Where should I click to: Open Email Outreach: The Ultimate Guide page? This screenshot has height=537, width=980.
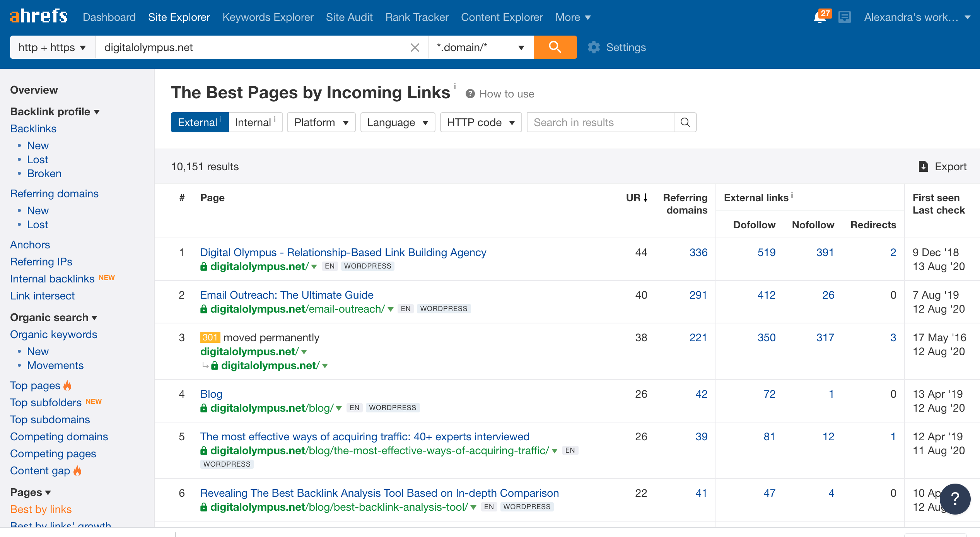click(287, 295)
